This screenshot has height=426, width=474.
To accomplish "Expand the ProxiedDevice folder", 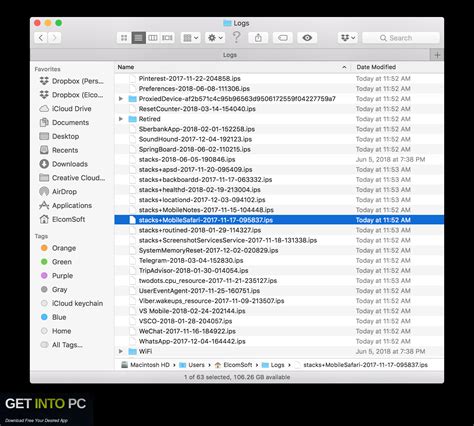I will (x=121, y=99).
